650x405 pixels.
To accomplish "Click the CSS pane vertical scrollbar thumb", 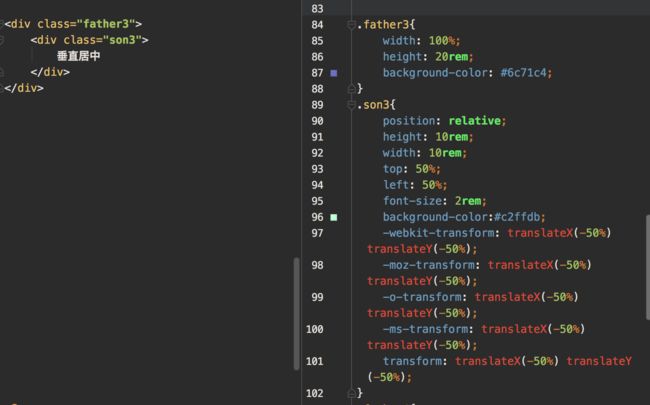I will [648, 267].
